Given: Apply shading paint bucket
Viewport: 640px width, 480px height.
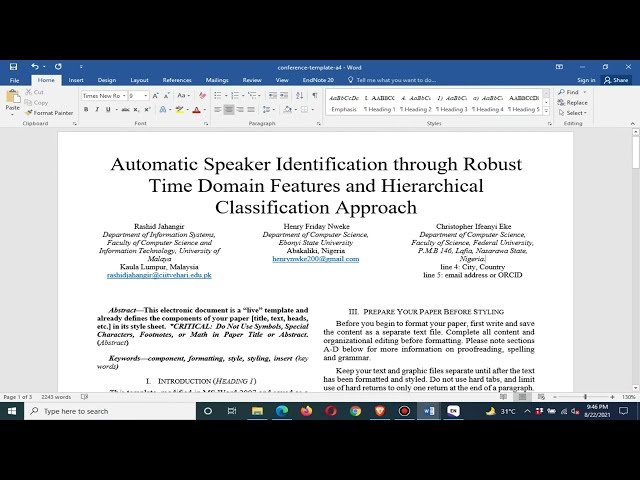Looking at the screenshot, I should pos(287,109).
